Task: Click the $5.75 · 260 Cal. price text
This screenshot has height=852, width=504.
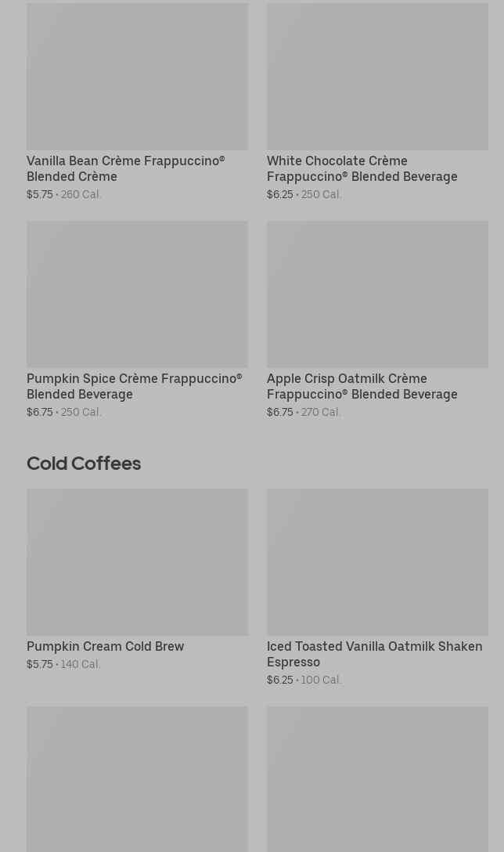Action: [64, 195]
